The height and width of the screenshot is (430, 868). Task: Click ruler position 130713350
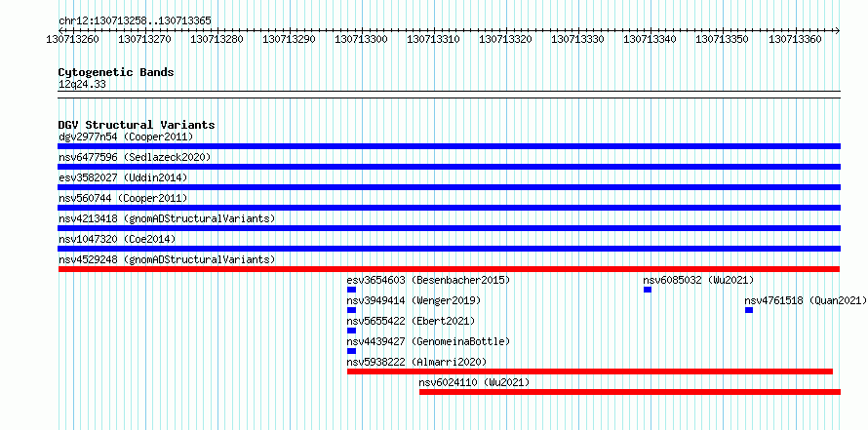(x=723, y=39)
